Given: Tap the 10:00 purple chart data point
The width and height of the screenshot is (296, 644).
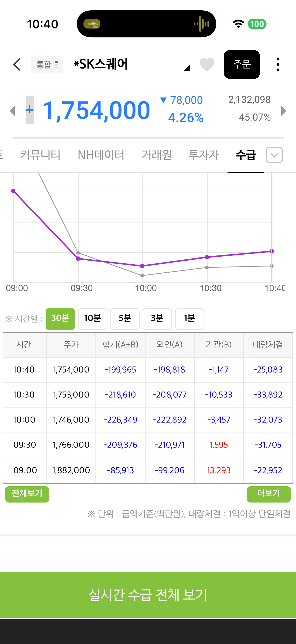Looking at the screenshot, I should point(142,266).
